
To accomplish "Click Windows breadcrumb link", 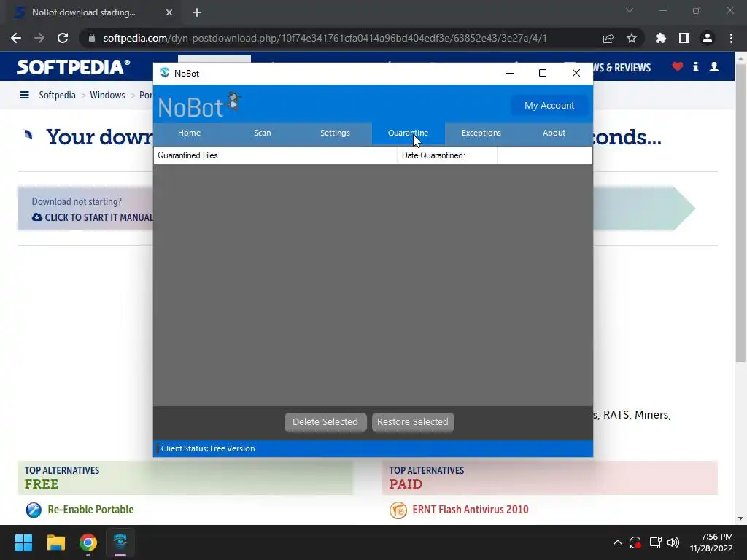I will [x=107, y=95].
